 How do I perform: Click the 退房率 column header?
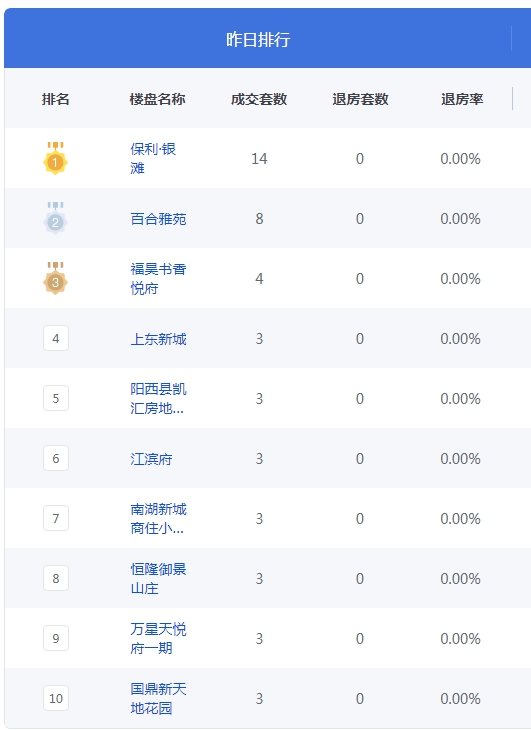462,99
